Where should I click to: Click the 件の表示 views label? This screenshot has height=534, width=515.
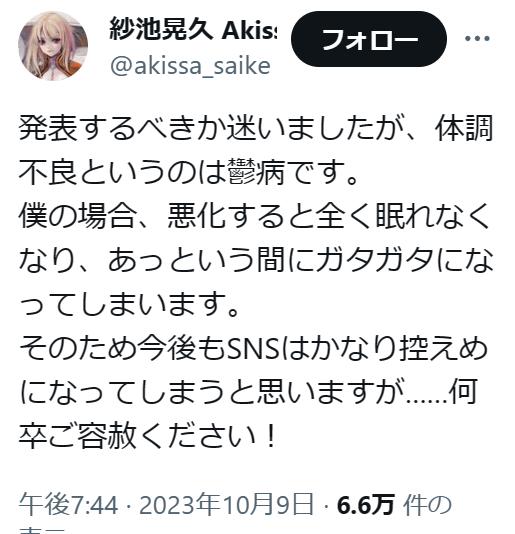click(427, 505)
